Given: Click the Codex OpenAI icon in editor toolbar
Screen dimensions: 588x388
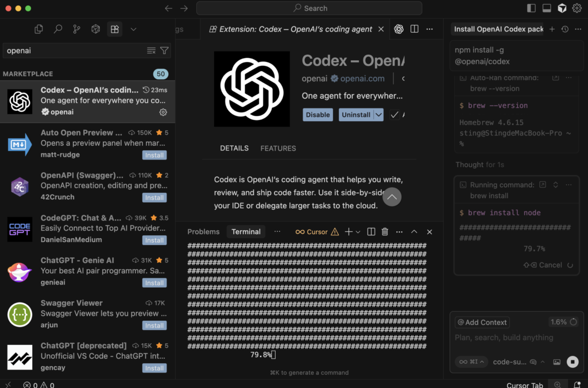Looking at the screenshot, I should pos(399,29).
